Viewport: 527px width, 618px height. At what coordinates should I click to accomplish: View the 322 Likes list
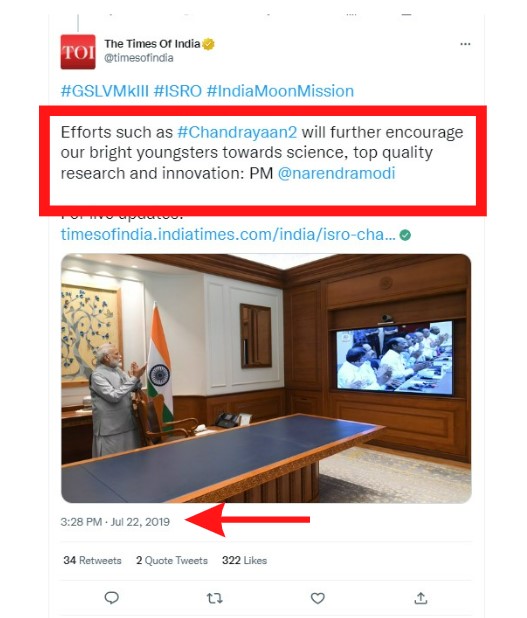click(x=244, y=560)
